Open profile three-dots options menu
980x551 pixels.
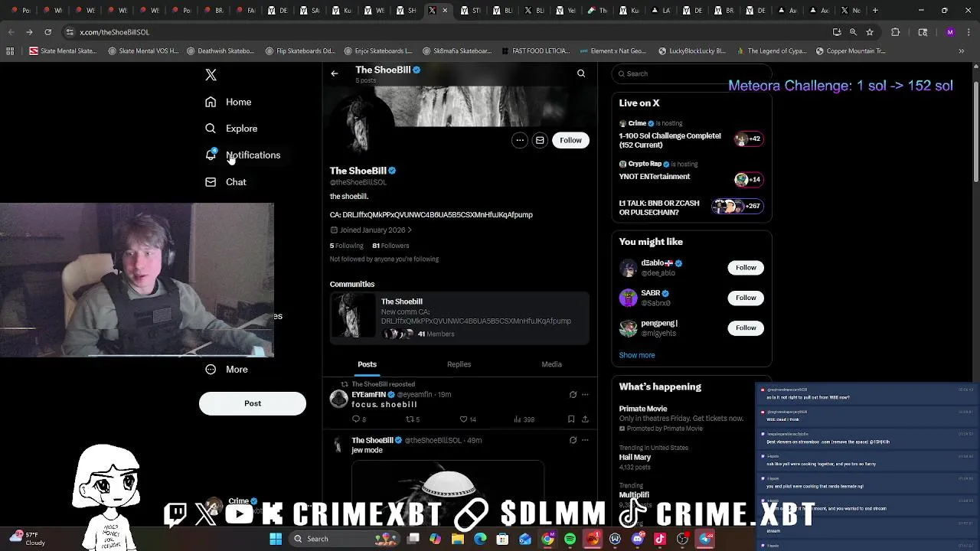point(520,140)
